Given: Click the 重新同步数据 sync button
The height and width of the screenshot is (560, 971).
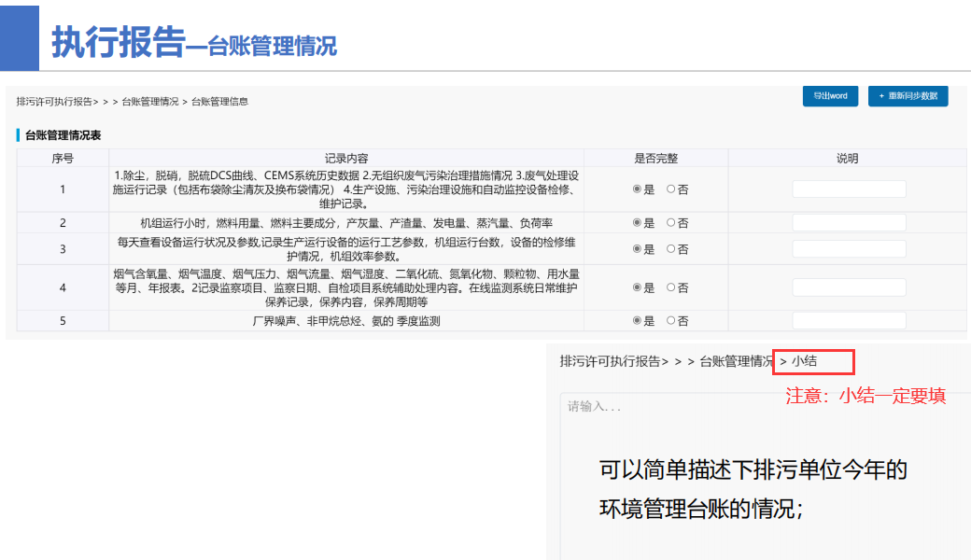Looking at the screenshot, I should 908,96.
